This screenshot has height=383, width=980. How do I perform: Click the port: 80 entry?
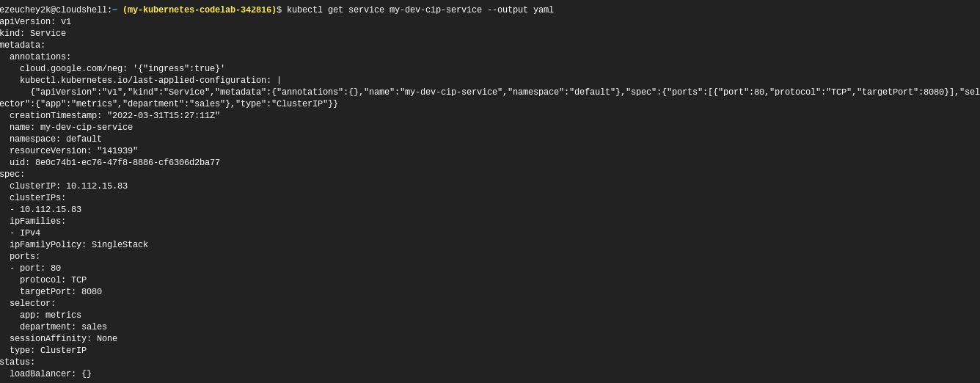[40, 269]
